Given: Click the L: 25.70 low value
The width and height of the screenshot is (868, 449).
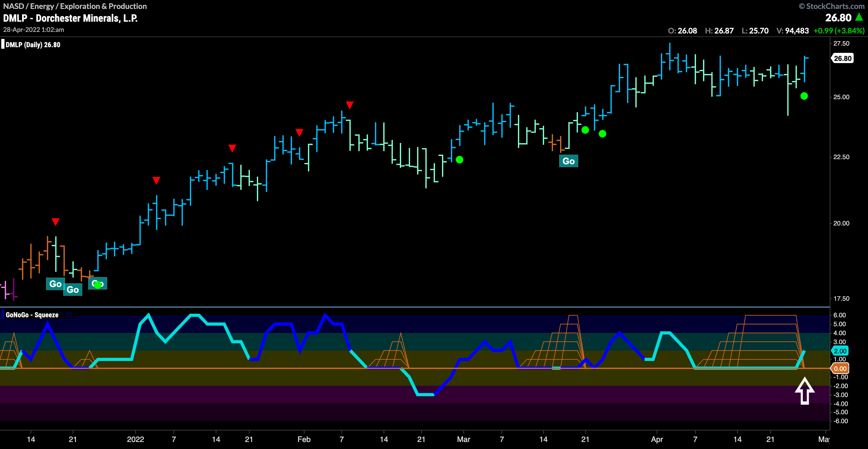Looking at the screenshot, I should [x=755, y=31].
